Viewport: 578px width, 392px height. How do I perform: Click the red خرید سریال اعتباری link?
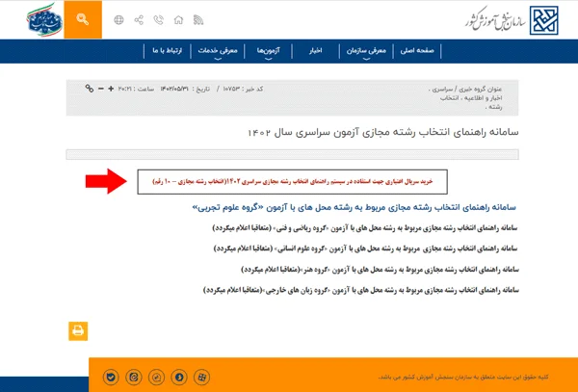[292, 182]
